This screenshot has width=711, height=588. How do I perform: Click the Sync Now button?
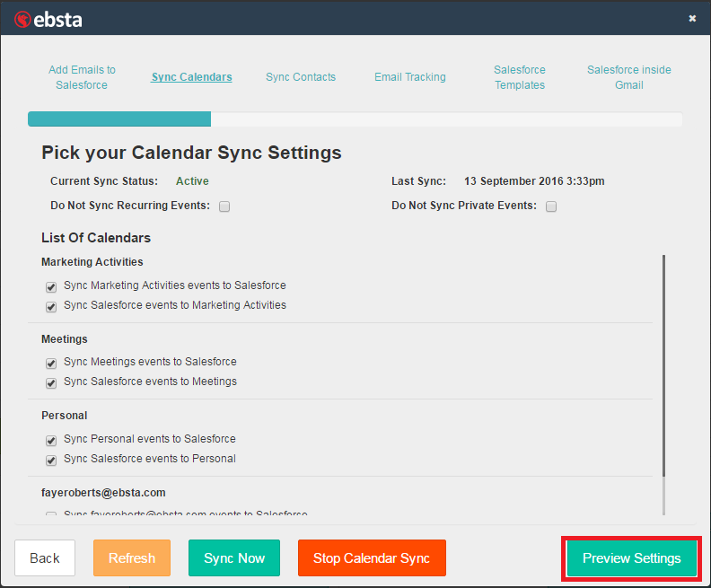pos(234,558)
